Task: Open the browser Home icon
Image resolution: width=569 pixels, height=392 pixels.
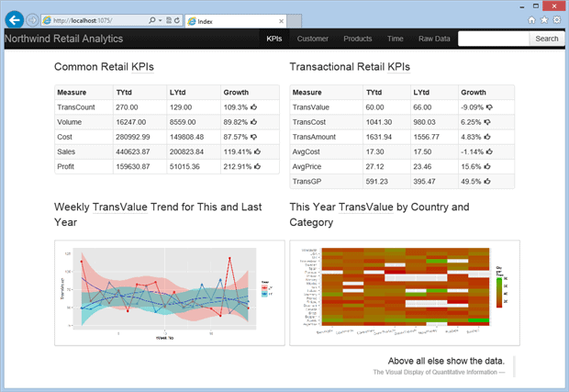Action: tap(531, 20)
